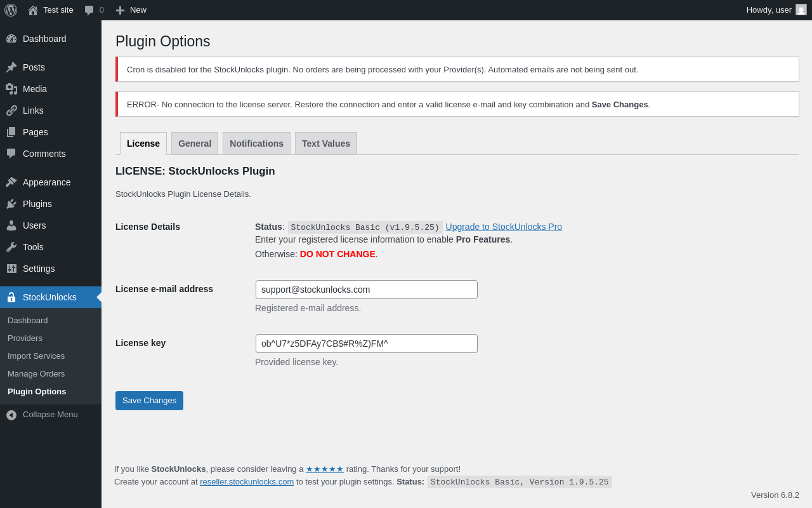Click the 'Plugin Options' page heading
This screenshot has width=812, height=508.
click(x=162, y=41)
